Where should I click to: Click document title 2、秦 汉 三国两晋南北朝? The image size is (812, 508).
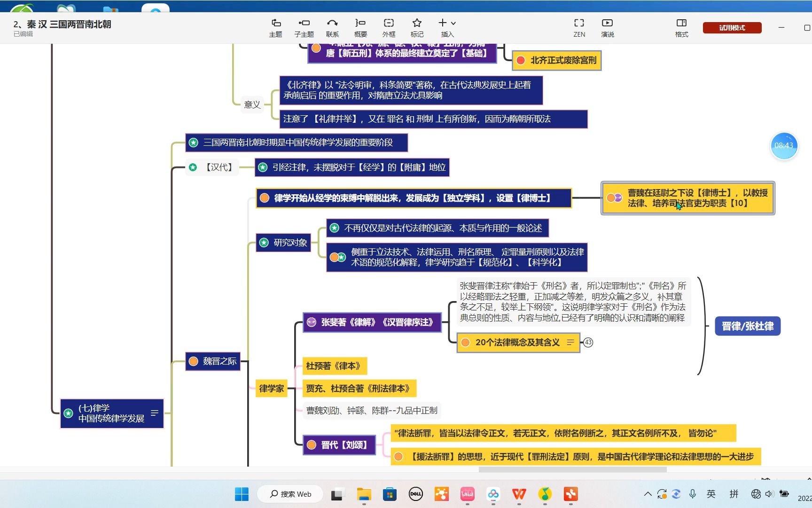(62, 24)
